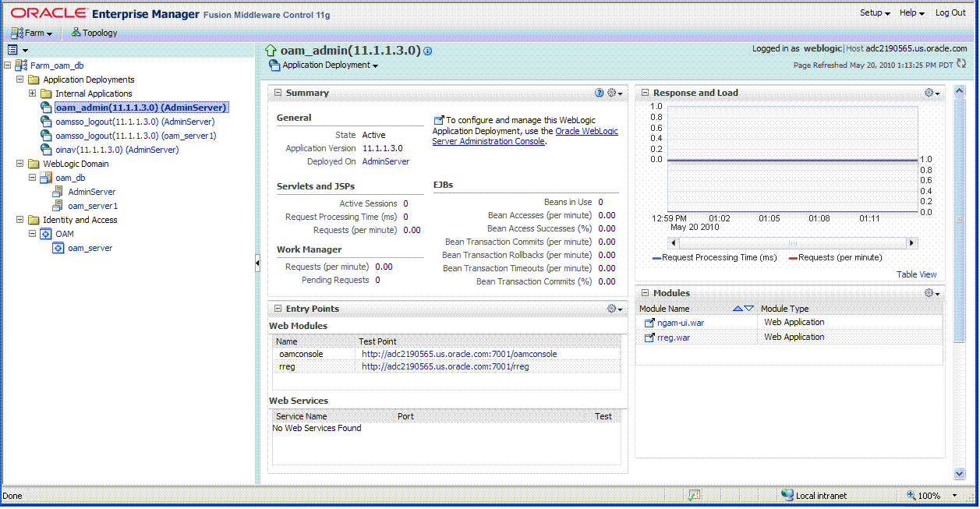Click the AdminServer server icon in tree
980x509 pixels.
(58, 192)
